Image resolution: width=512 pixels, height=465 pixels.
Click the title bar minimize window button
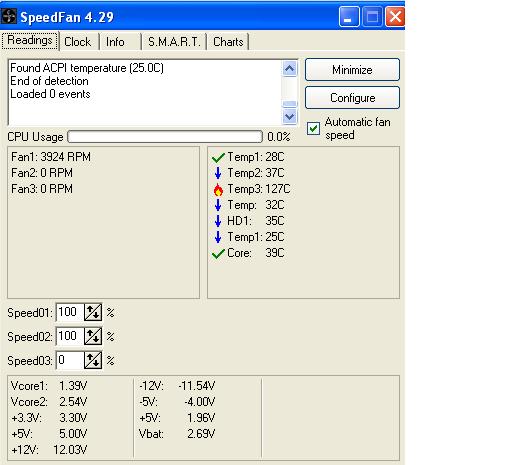click(x=349, y=16)
